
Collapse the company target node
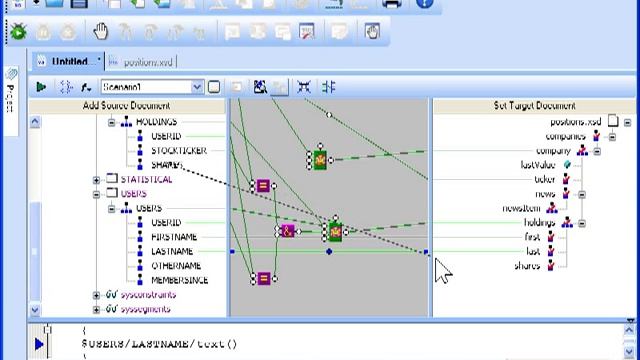pos(597,151)
